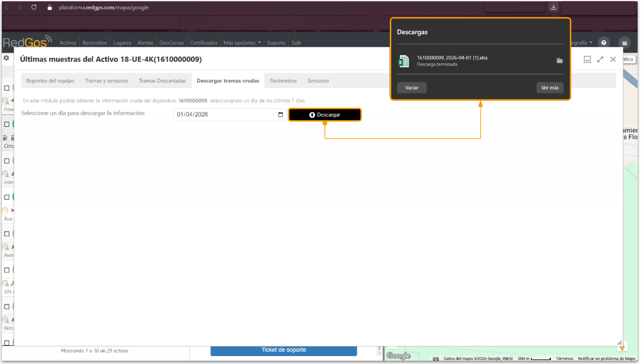Open the Términos link on the map
Image resolution: width=642 pixels, height=364 pixels.
[564, 359]
